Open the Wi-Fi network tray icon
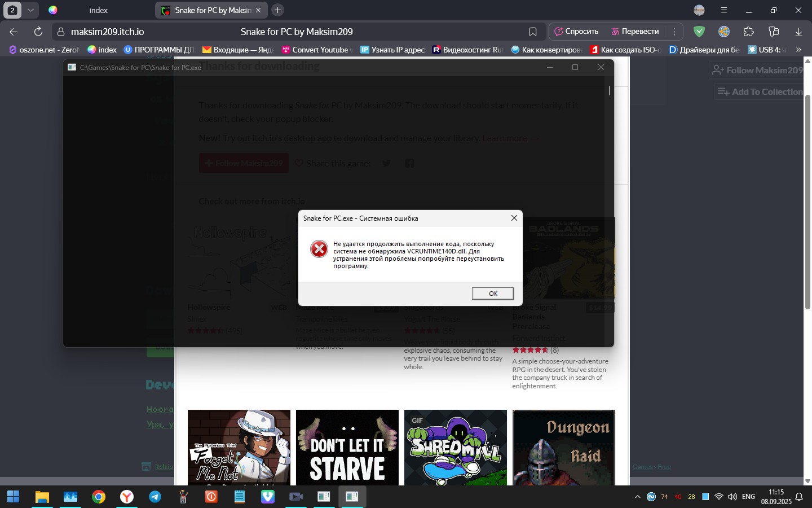The height and width of the screenshot is (508, 812). pyautogui.click(x=718, y=497)
